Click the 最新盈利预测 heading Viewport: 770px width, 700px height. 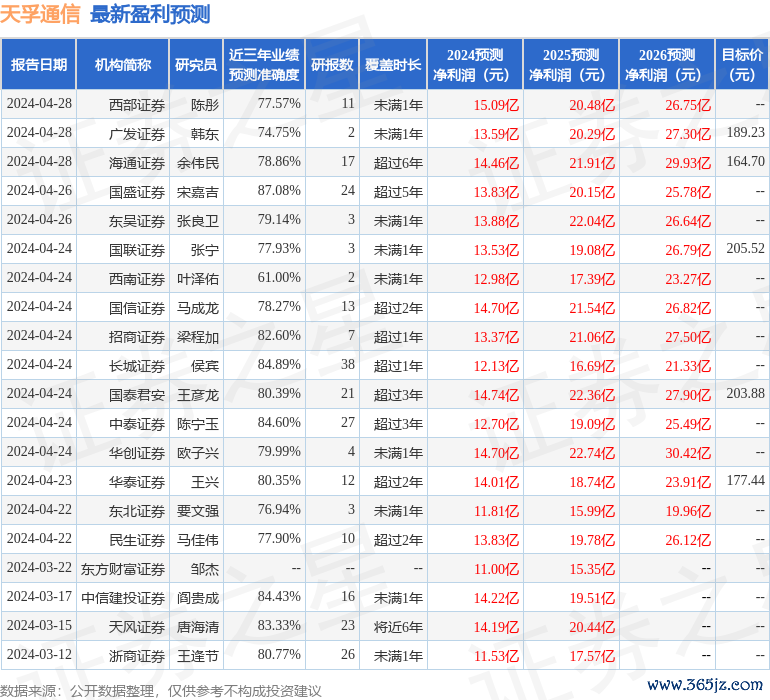pos(150,14)
